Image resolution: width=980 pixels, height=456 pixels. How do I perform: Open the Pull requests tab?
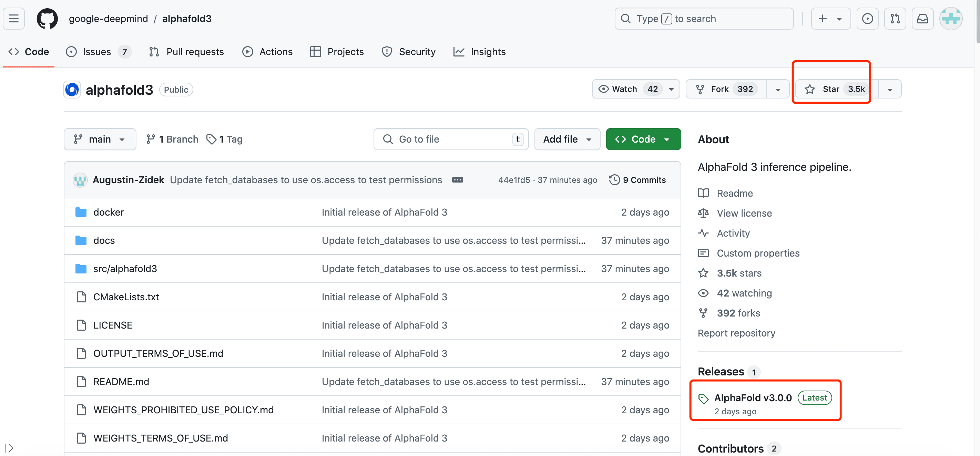[186, 52]
